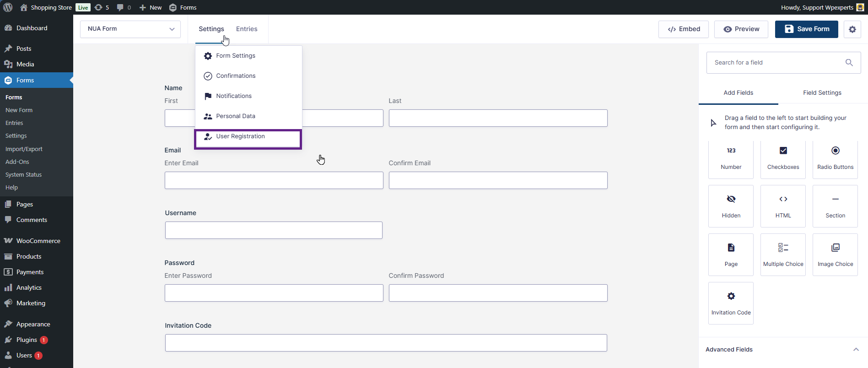Add a Number field to the form
Image resolution: width=868 pixels, height=368 pixels.
click(x=731, y=158)
